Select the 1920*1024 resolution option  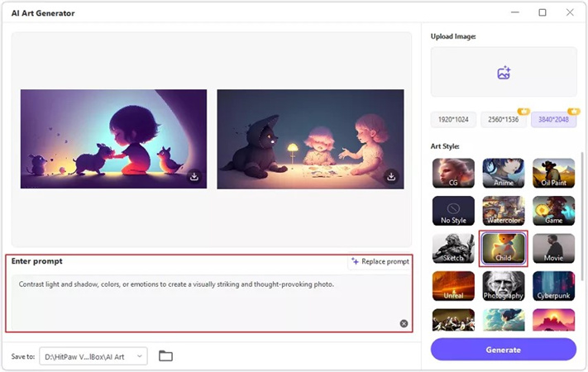click(x=453, y=120)
